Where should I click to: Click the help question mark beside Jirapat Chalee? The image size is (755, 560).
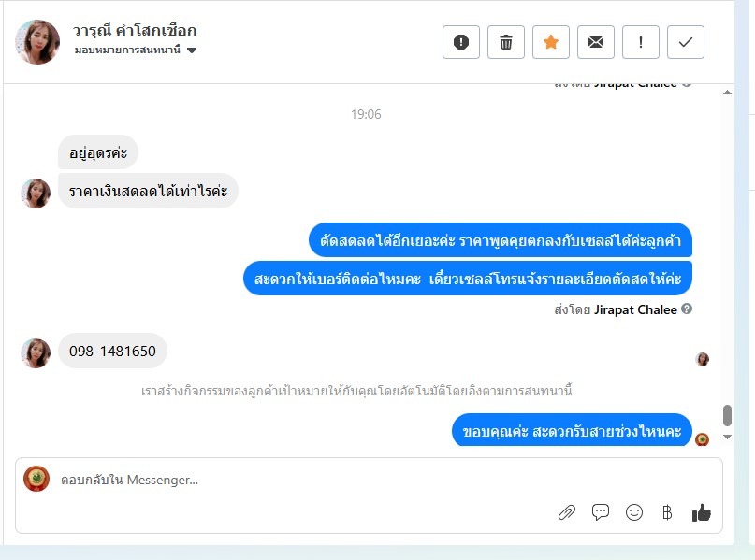(687, 309)
